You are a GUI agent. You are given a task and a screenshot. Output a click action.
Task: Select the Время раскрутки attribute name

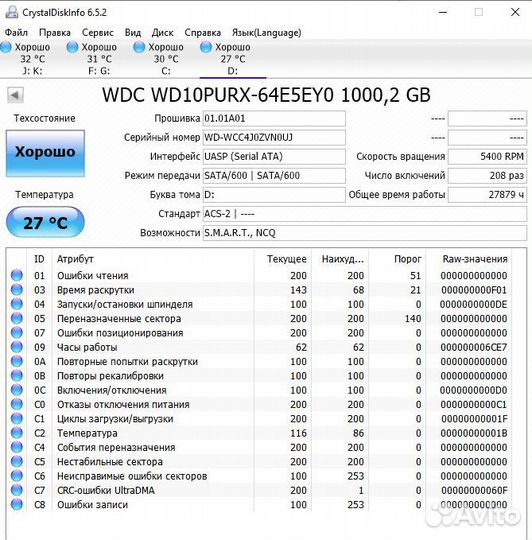click(x=96, y=290)
